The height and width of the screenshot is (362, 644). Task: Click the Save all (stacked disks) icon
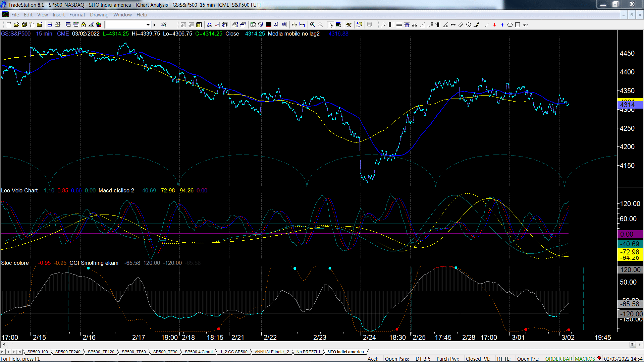24,25
